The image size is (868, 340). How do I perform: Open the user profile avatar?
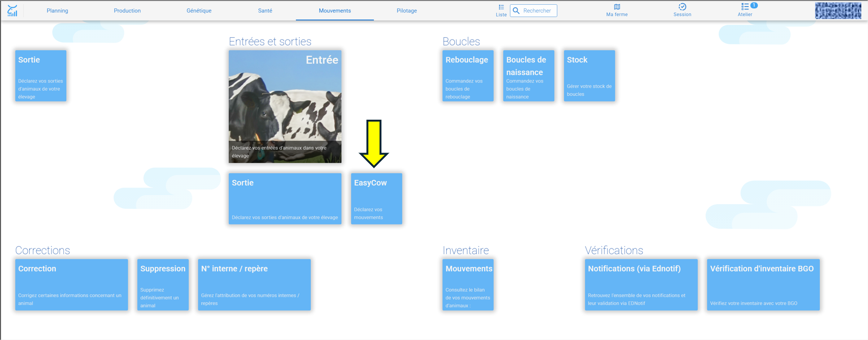(x=838, y=10)
